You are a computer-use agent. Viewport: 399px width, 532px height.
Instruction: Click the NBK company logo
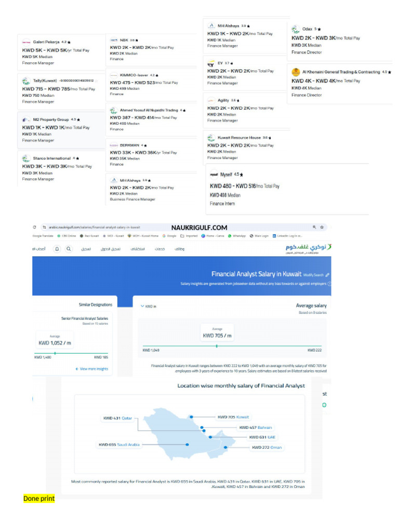pos(114,40)
